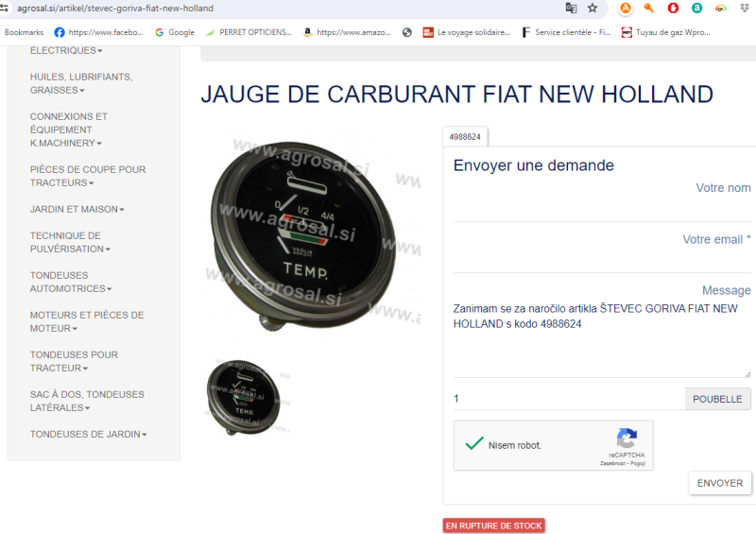Click the Jauge de carburant Fiat New Holland title
The height and width of the screenshot is (534, 756).
456,95
